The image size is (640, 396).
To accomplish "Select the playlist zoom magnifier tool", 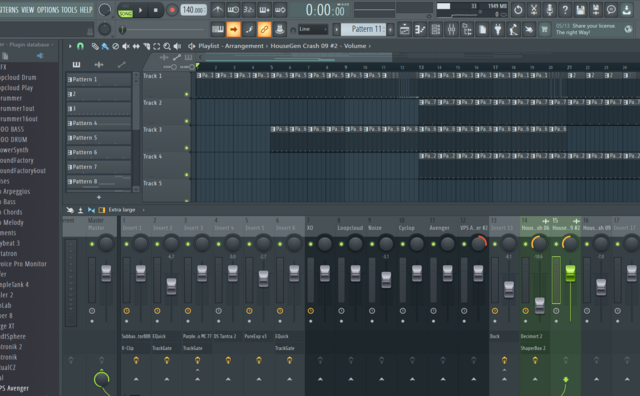I will click(x=167, y=46).
